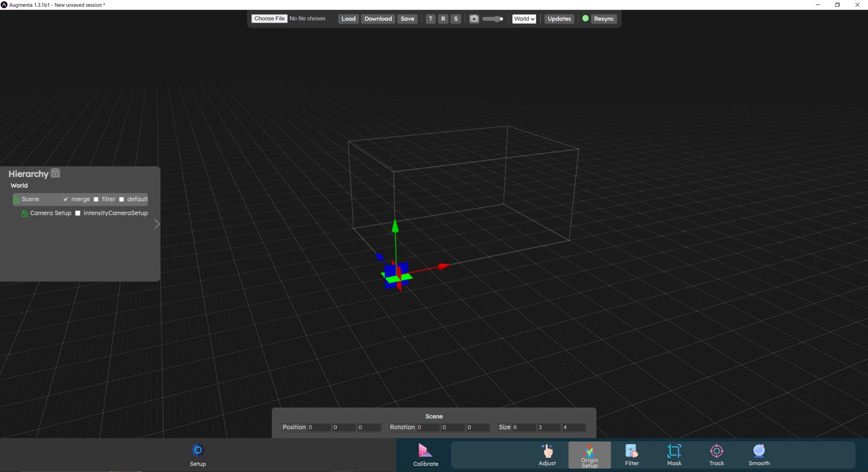Check the intensityCameraSetup checkbox

[x=78, y=213]
